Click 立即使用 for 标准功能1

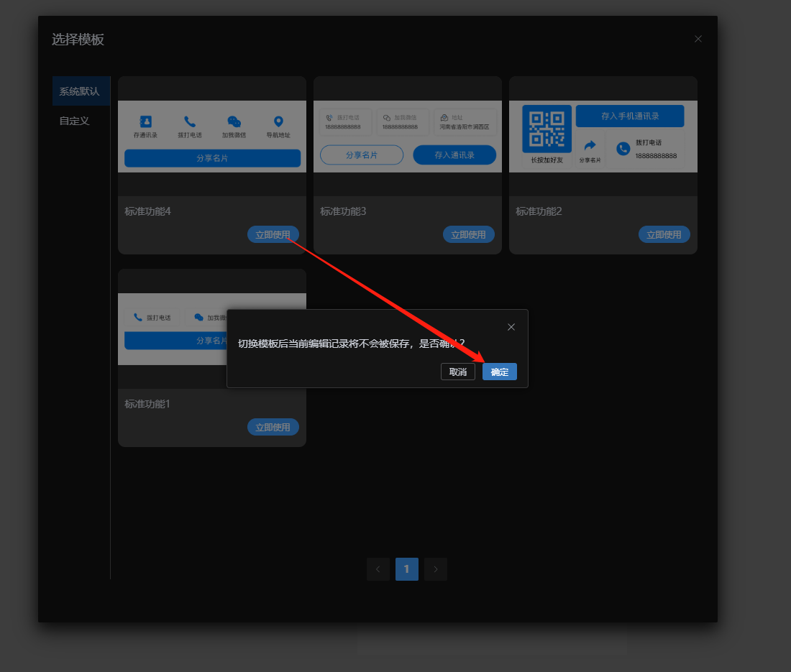(x=273, y=427)
